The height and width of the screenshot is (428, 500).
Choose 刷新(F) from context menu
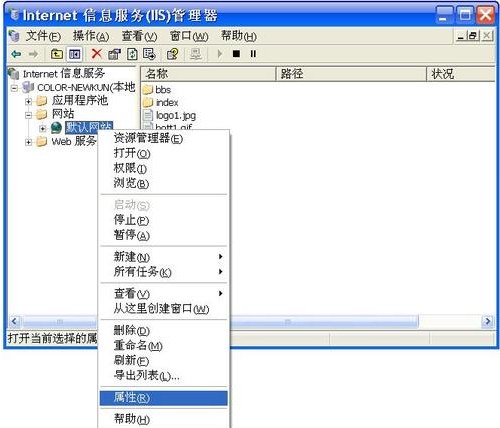point(164,360)
